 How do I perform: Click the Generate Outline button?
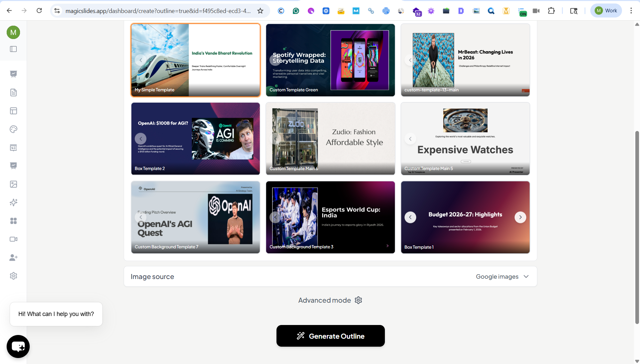[x=331, y=336]
